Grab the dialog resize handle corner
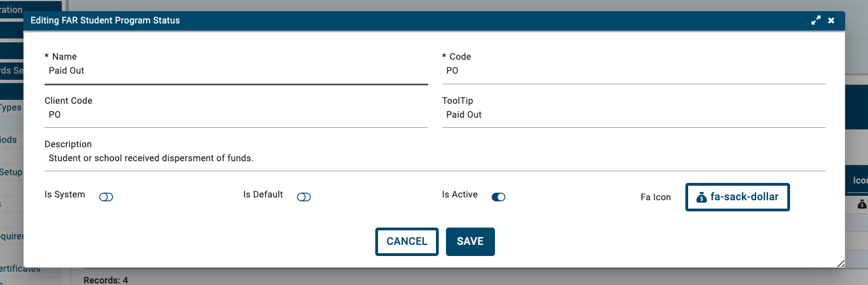The height and width of the screenshot is (285, 868). point(840,263)
